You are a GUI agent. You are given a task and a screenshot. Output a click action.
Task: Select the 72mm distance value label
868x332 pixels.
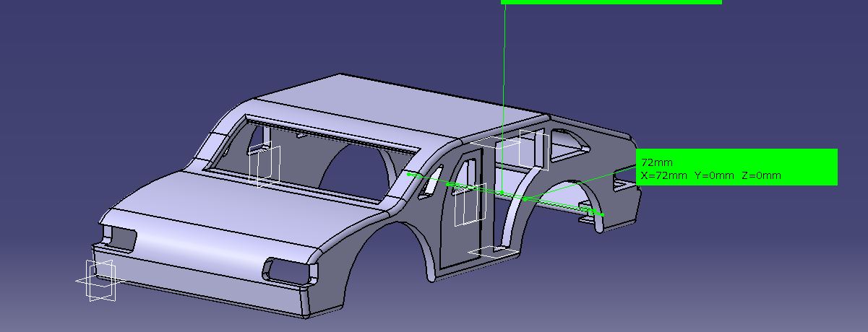pyautogui.click(x=657, y=162)
